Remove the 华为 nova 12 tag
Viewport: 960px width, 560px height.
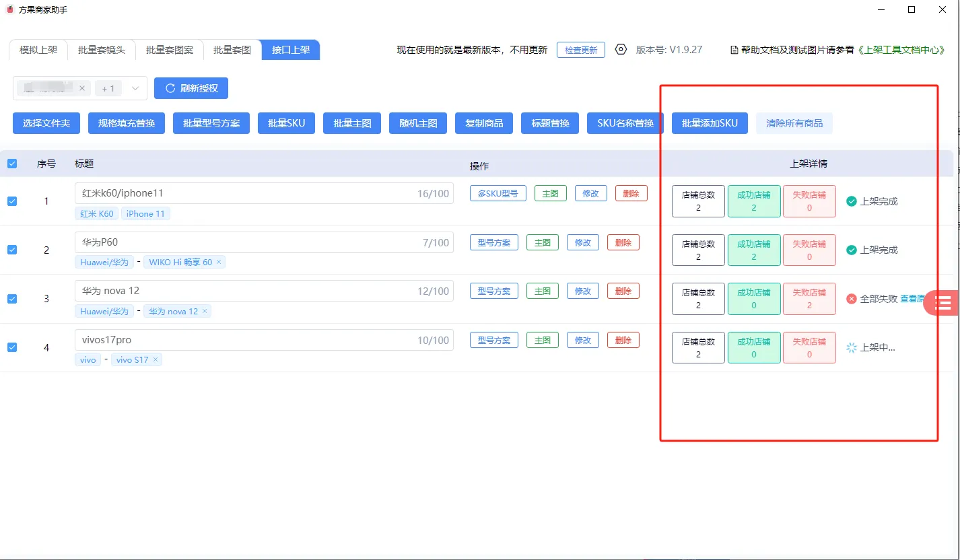click(x=205, y=311)
